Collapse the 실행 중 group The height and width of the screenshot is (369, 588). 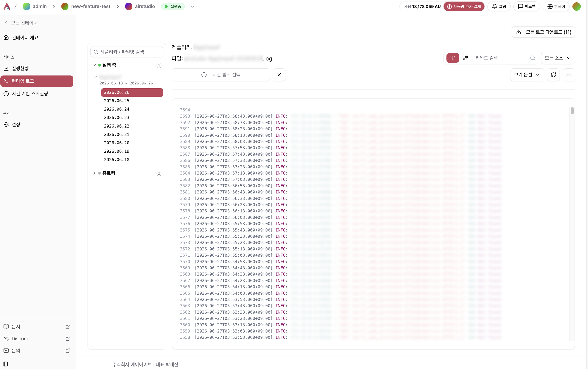[x=94, y=65]
